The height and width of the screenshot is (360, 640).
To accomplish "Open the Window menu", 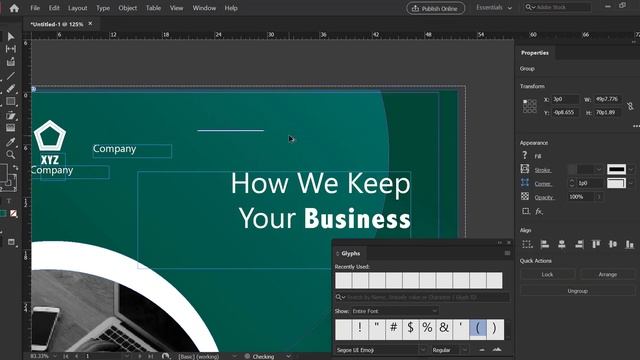I will click(204, 8).
